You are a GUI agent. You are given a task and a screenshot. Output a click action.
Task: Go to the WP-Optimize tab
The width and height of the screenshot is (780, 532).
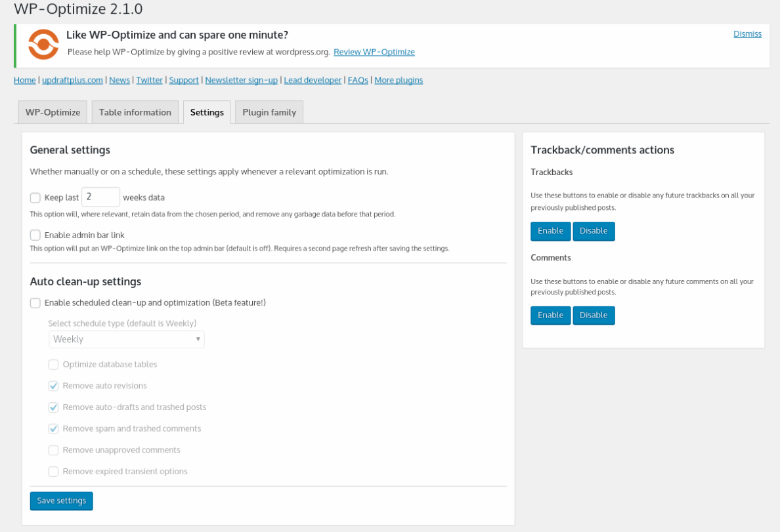53,112
